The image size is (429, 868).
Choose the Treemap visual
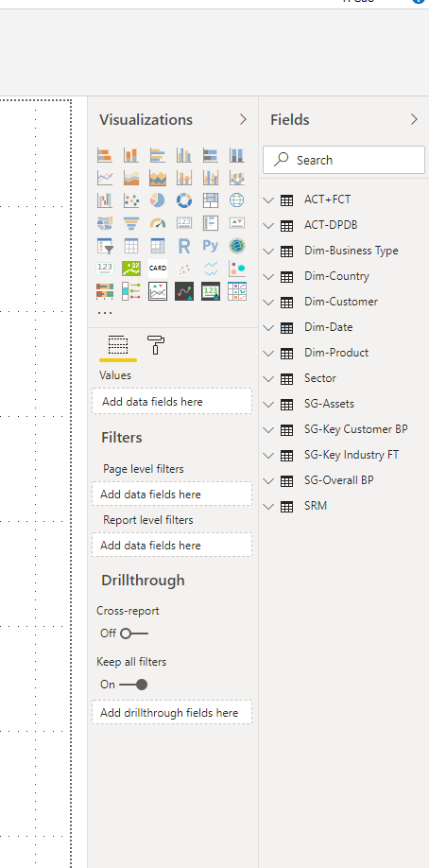click(211, 200)
